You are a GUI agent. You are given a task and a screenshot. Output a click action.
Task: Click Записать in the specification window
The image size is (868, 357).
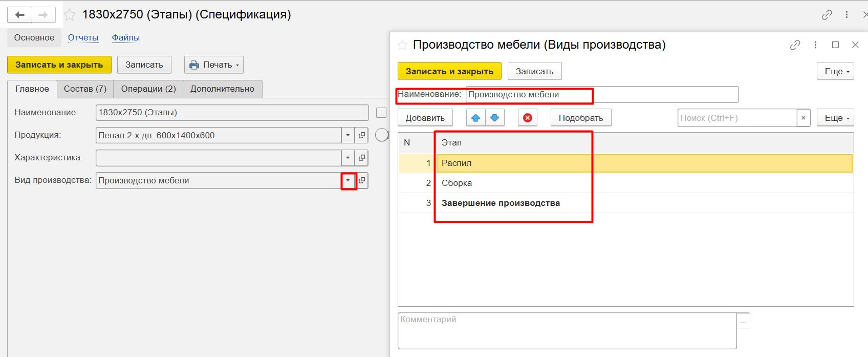(144, 65)
